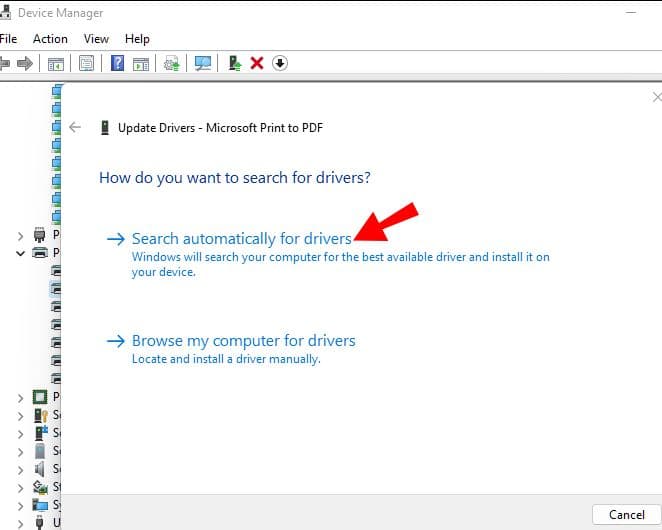Open the View menu
Screen dimensions: 662x530
pos(96,39)
